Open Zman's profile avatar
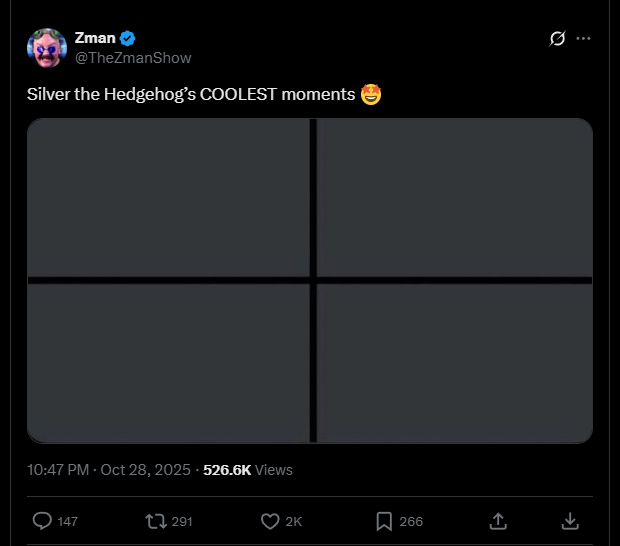This screenshot has height=546, width=620. point(46,48)
